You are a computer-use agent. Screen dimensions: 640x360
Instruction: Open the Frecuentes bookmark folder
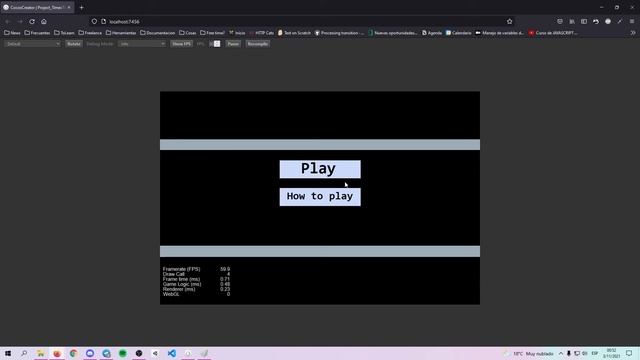coord(37,33)
